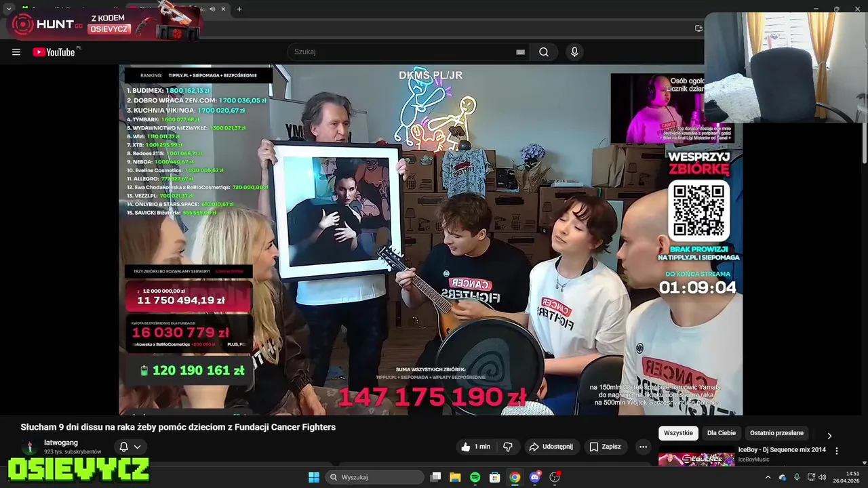Open File Explorer from taskbar
This screenshot has height=488, width=868.
455,477
